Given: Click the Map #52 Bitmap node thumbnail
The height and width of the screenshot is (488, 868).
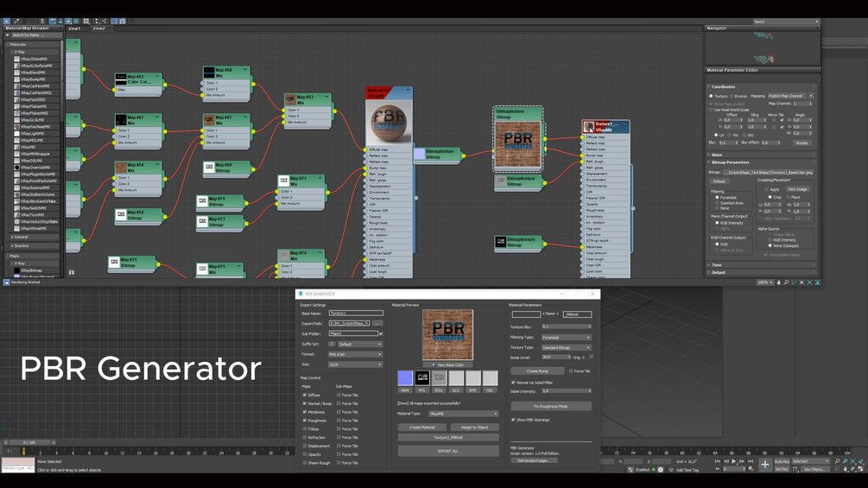Looking at the screenshot, I should [x=121, y=215].
